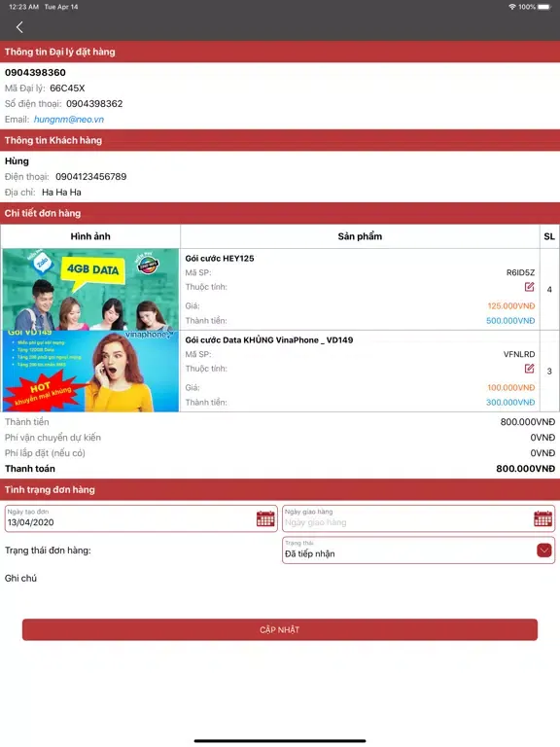Open the HEY125 4GB DATA product image
The image size is (560, 747).
click(x=90, y=289)
